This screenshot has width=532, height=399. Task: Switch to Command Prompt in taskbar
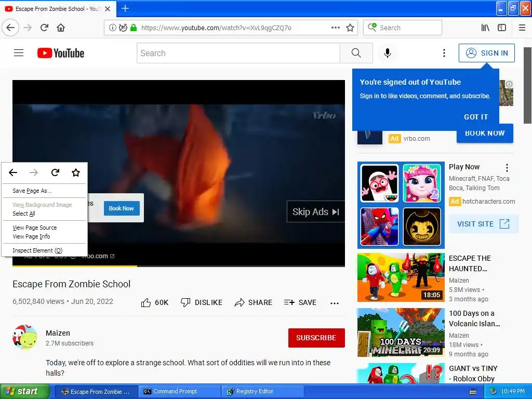pos(180,392)
